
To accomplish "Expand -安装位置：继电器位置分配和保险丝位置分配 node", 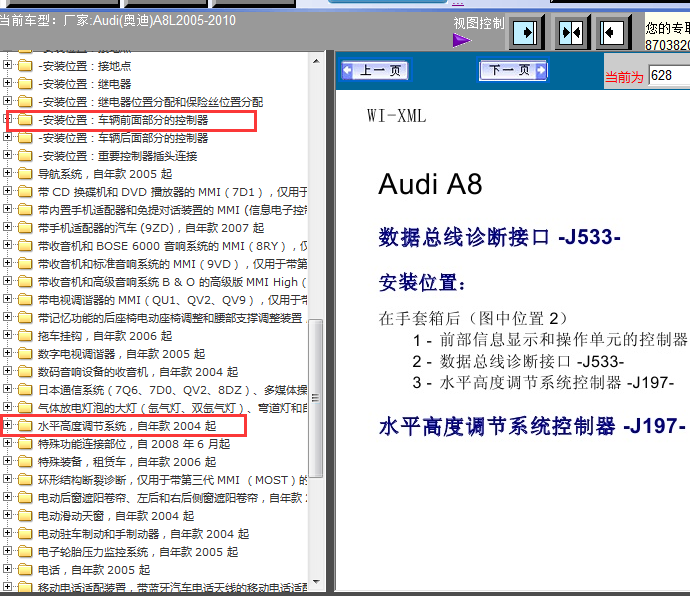I will click(x=7, y=101).
